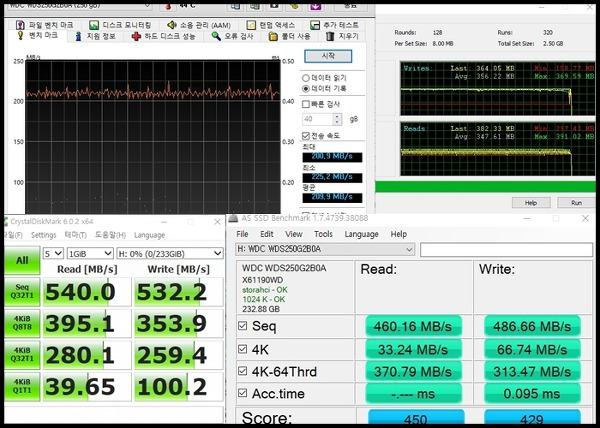Uncheck the Acc.time test checkbox
The image size is (600, 428).
tap(242, 393)
